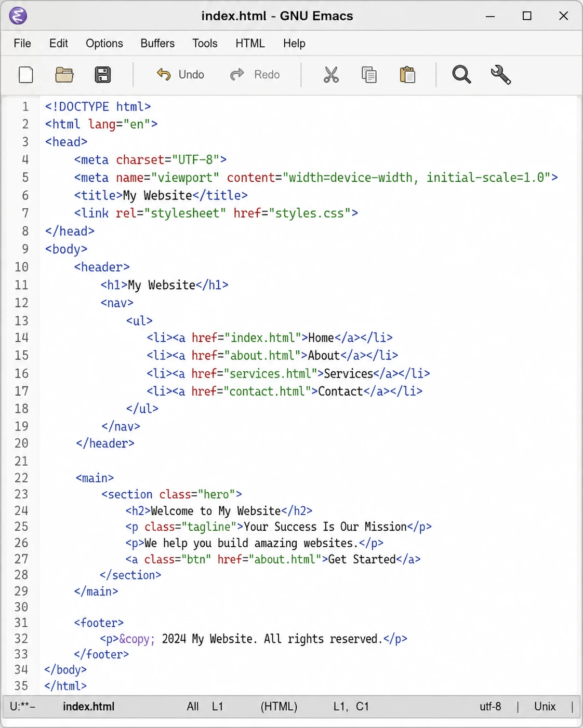Click the "about.html" href on line 15
The image size is (583, 728).
coord(266,356)
